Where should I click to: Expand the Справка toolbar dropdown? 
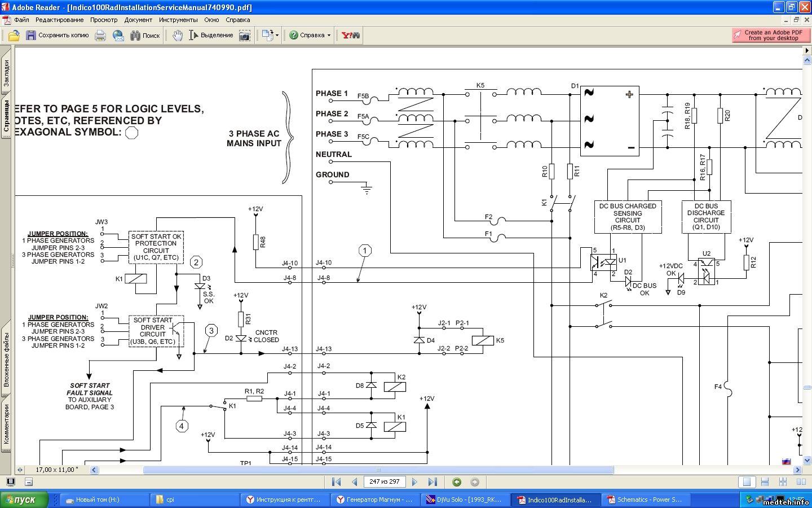pyautogui.click(x=329, y=36)
